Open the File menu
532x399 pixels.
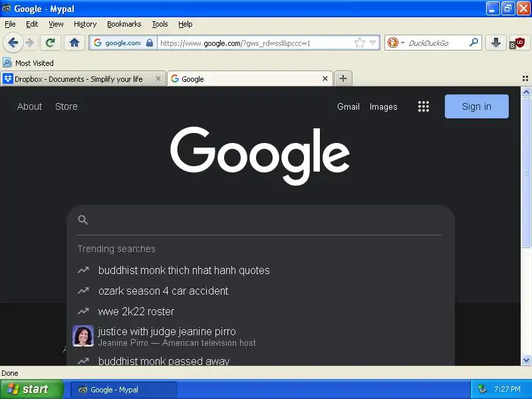(10, 24)
